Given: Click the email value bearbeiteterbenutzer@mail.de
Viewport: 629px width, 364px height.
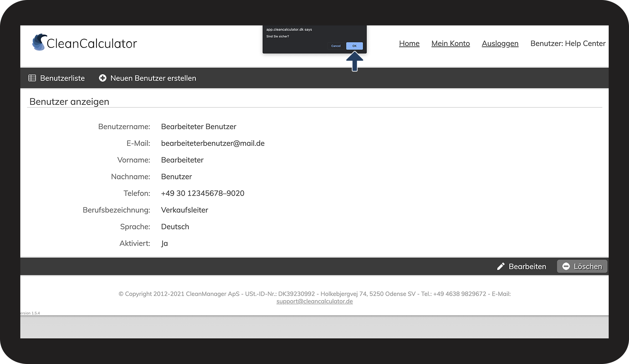Looking at the screenshot, I should coord(213,143).
